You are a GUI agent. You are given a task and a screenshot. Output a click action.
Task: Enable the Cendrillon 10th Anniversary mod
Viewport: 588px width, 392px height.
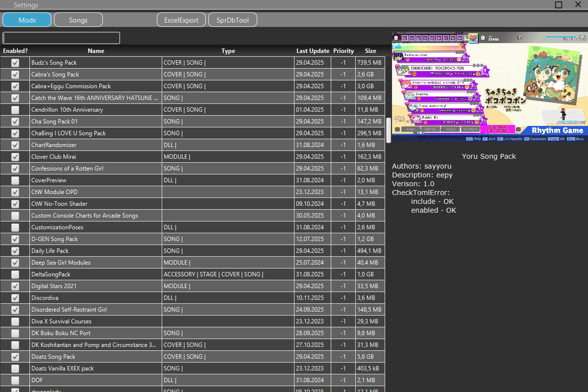(x=15, y=109)
